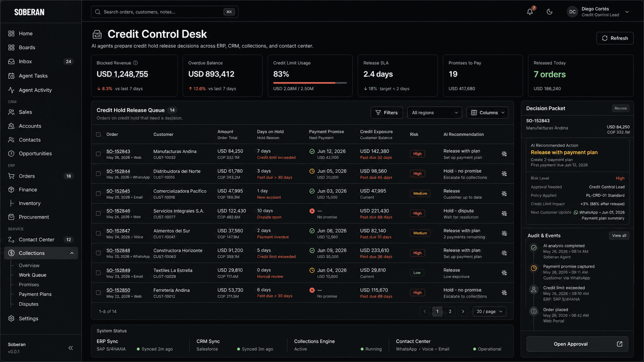Image resolution: width=644 pixels, height=362 pixels.
Task: Click the search orders input field
Action: coord(164,12)
